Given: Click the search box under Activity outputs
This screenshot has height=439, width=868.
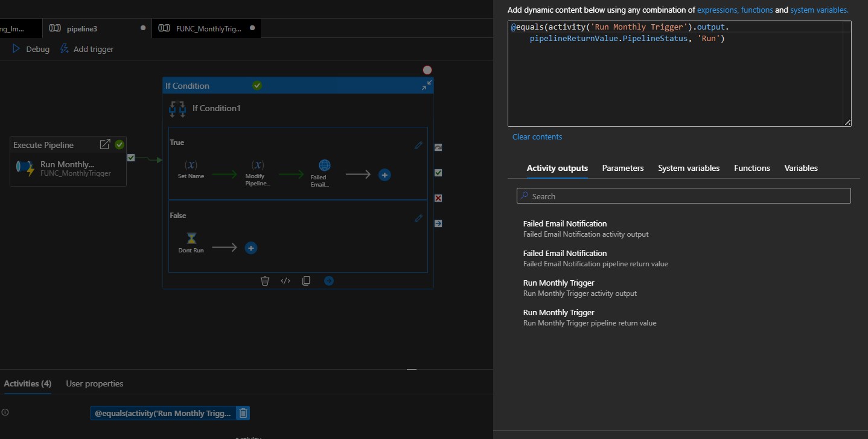Looking at the screenshot, I should point(683,196).
